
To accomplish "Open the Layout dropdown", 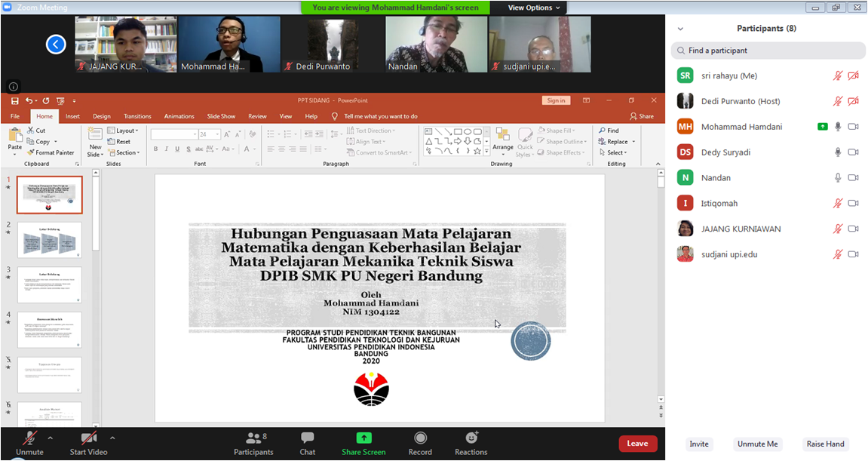I will coord(123,131).
